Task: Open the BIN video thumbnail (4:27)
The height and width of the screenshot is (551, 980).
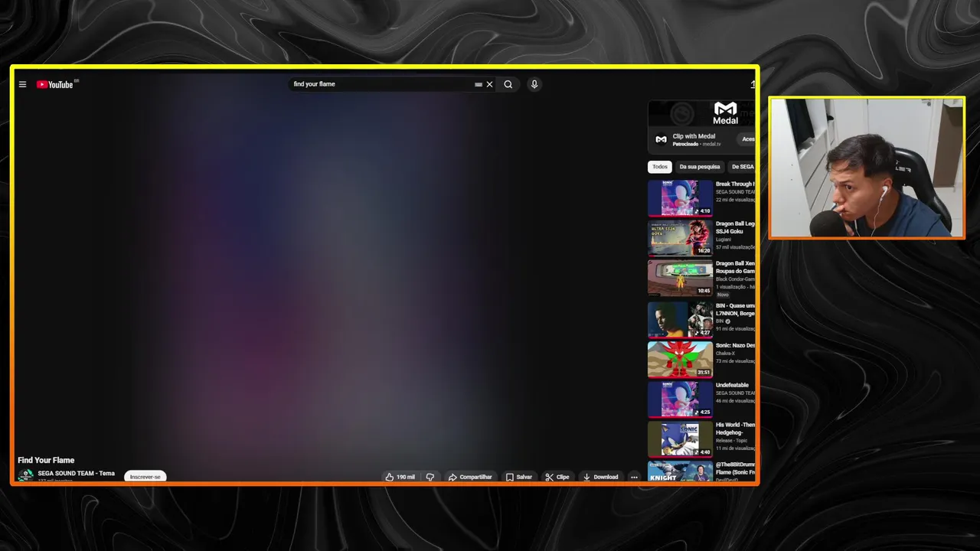Action: tap(680, 319)
